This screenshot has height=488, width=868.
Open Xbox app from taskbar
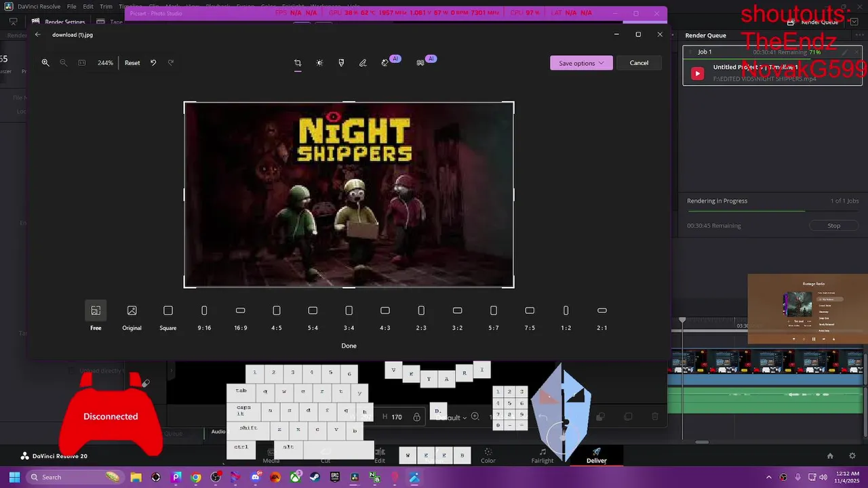(x=296, y=477)
